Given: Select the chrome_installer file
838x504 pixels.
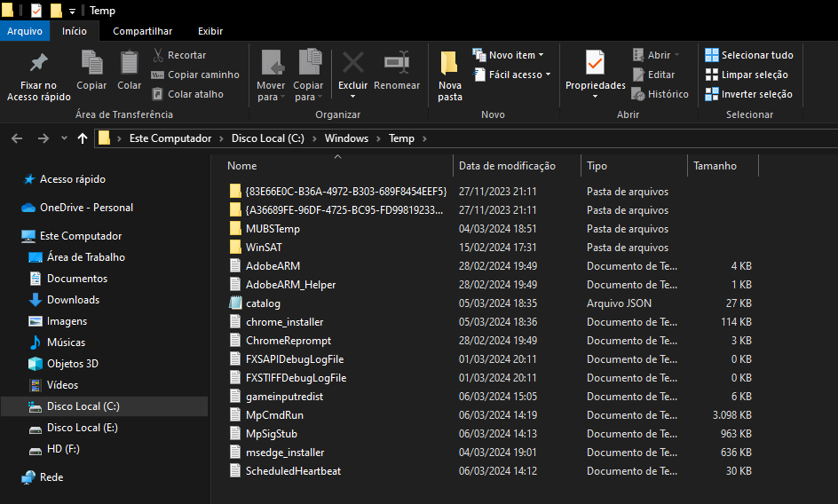Looking at the screenshot, I should tap(284, 322).
